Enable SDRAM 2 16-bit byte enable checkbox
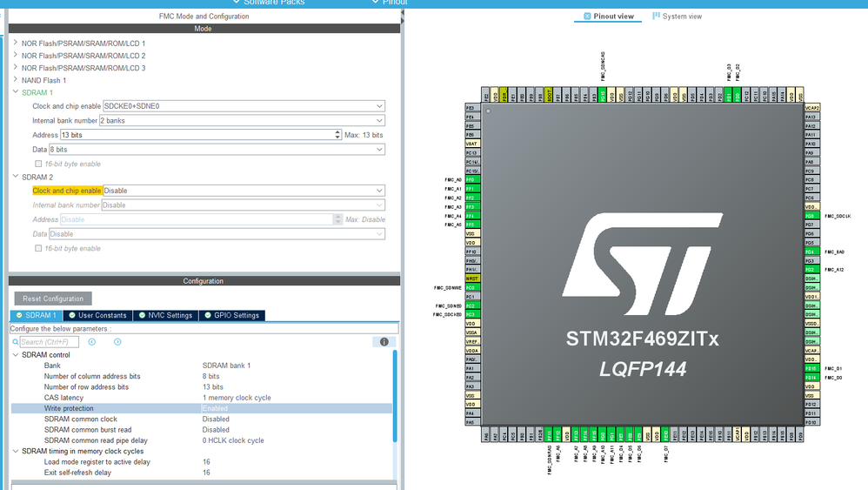 click(x=38, y=249)
